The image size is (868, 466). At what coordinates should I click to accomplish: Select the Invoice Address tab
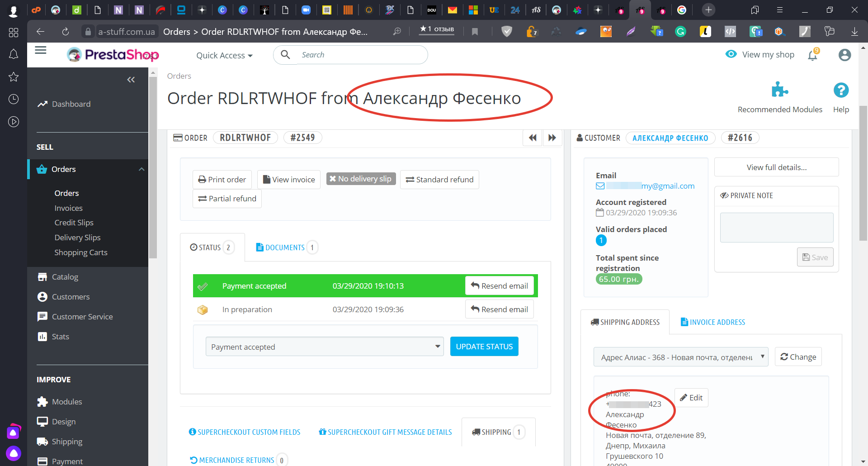tap(713, 322)
